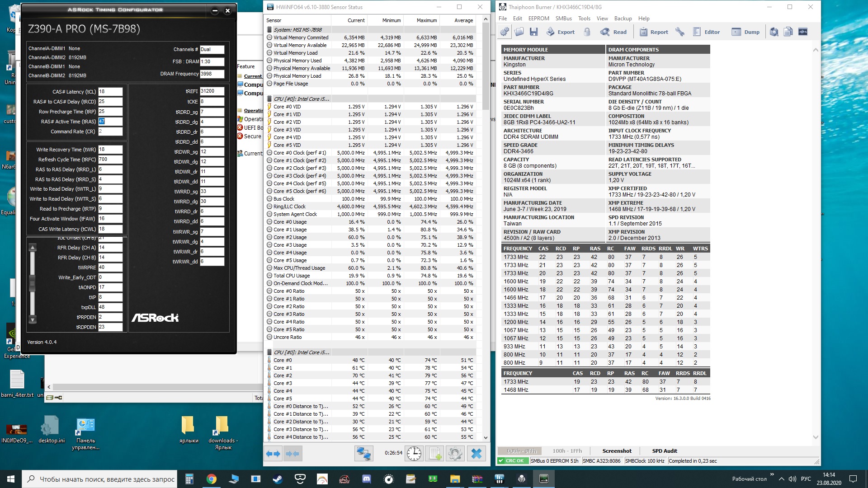Click expand-columns blue arrows button in HWiNFO

click(x=273, y=453)
